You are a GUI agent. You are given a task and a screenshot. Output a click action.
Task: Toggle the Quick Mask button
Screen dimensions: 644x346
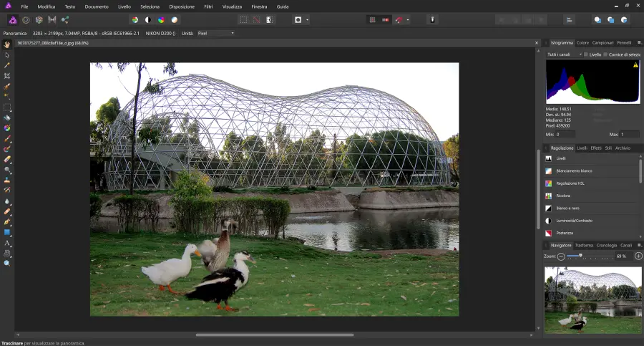[298, 20]
